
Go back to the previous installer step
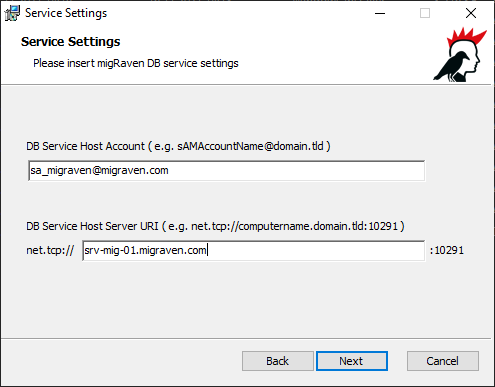coord(278,361)
